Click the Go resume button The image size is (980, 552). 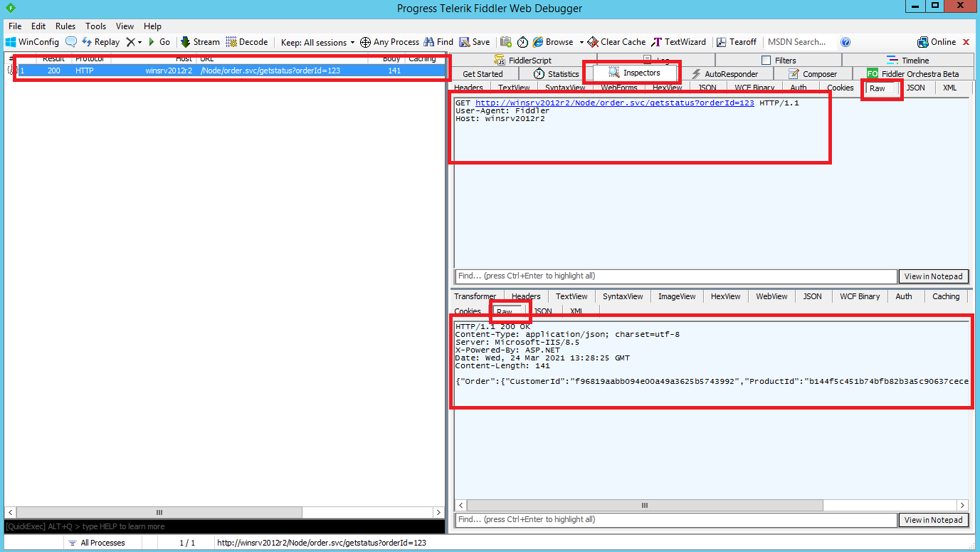click(x=159, y=42)
